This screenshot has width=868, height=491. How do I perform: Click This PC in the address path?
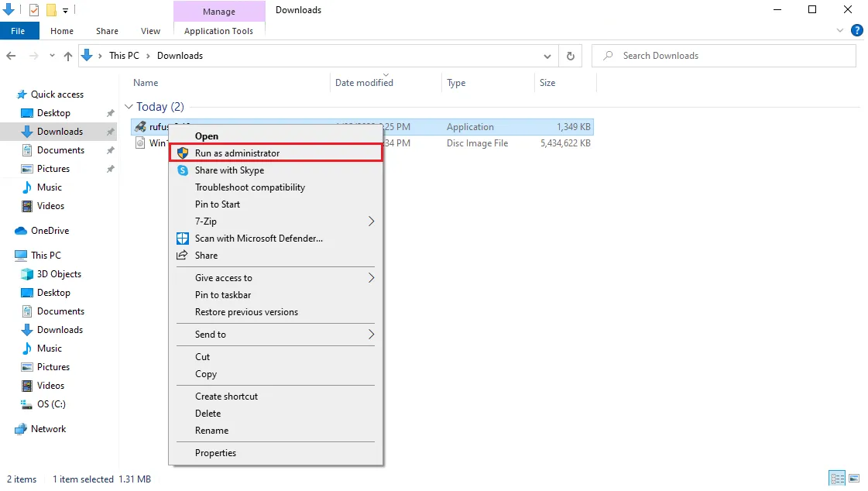(x=124, y=56)
